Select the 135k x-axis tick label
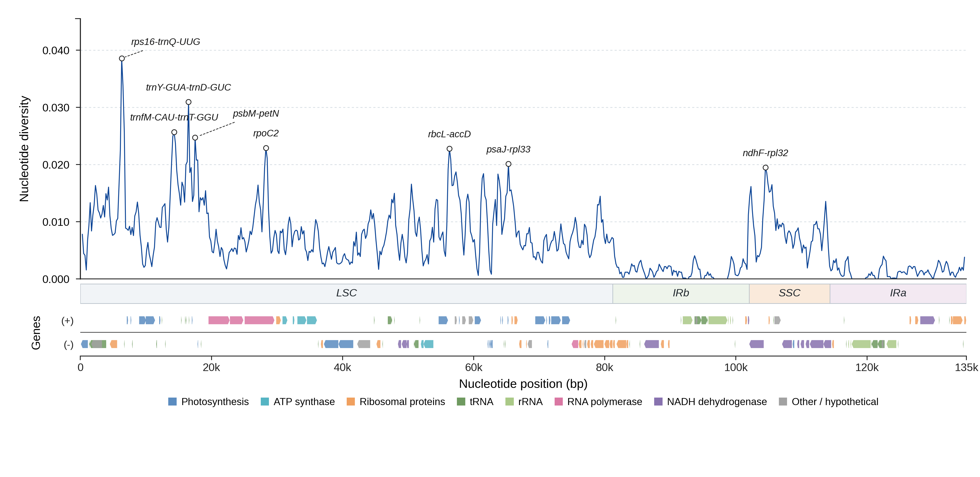This screenshot has width=980, height=477. point(966,368)
